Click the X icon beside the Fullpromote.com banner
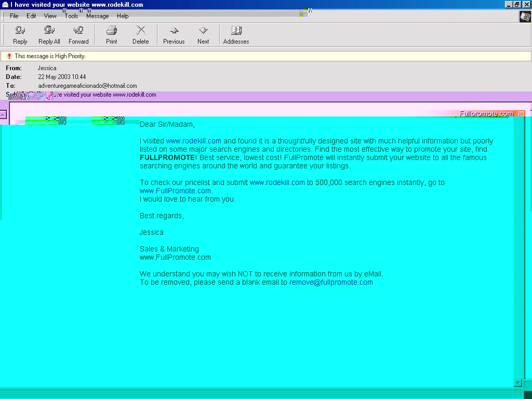 click(x=521, y=114)
